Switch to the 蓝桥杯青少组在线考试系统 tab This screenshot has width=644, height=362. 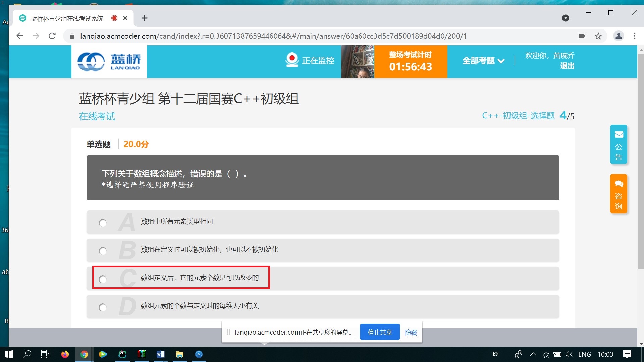click(73, 18)
